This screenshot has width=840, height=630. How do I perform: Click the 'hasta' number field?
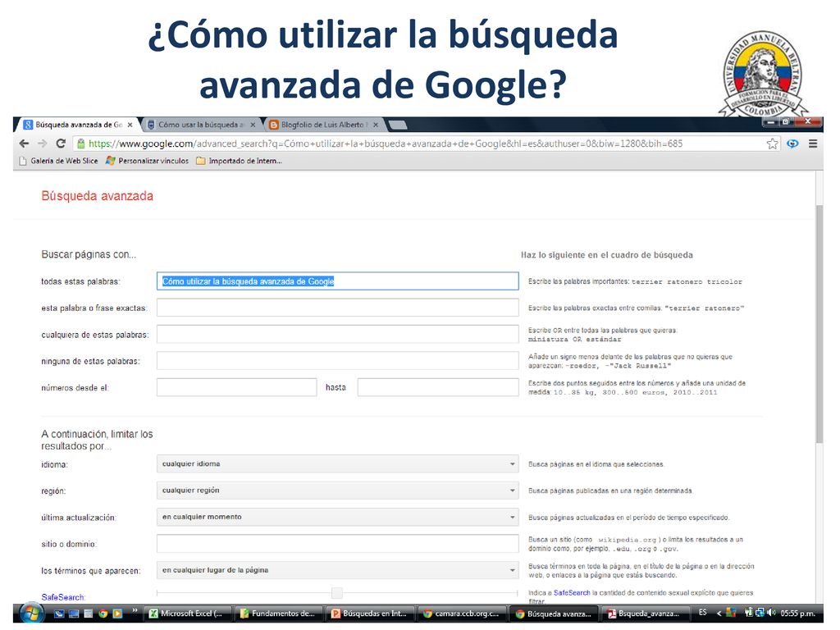[438, 387]
